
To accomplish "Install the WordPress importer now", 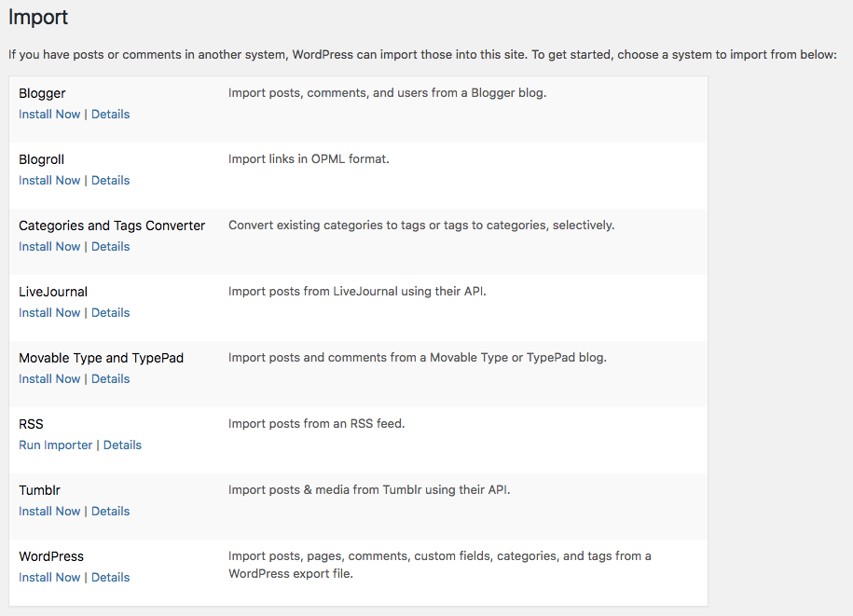I will (x=49, y=578).
